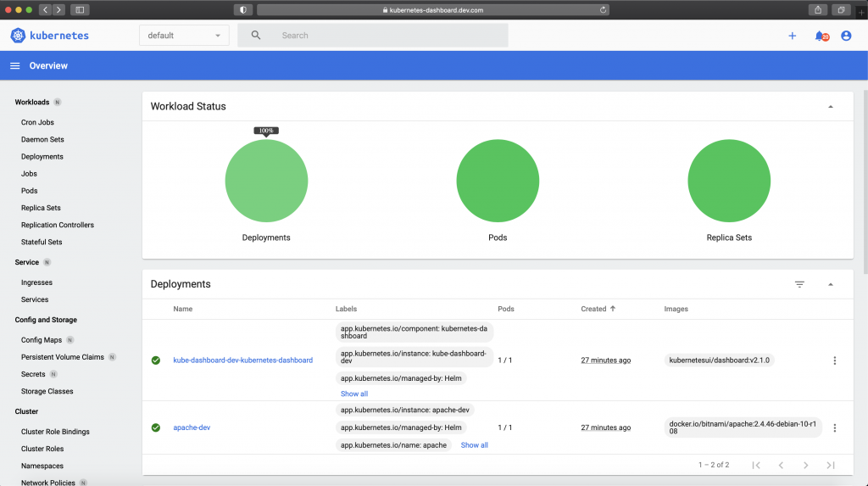The image size is (868, 486).
Task: Open the default namespace dropdown
Action: pos(184,36)
